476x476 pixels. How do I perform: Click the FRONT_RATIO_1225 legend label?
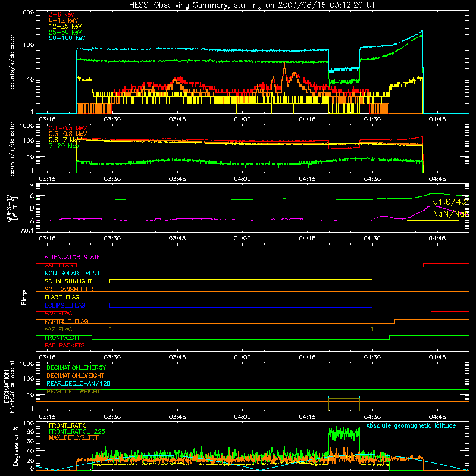click(x=77, y=431)
